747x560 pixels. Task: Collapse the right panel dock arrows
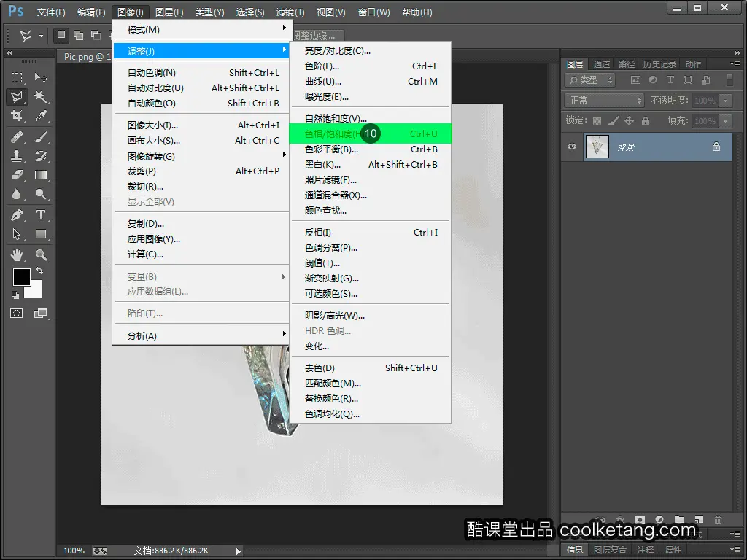(x=738, y=52)
